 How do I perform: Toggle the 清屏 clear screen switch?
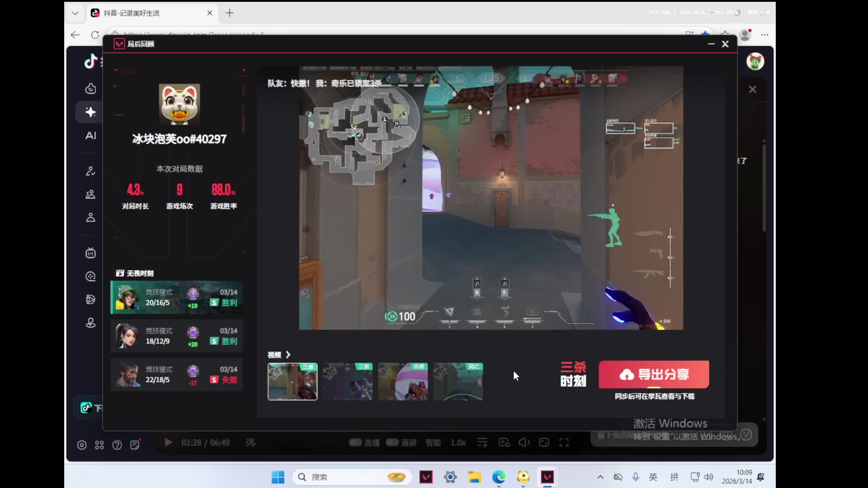pos(392,442)
